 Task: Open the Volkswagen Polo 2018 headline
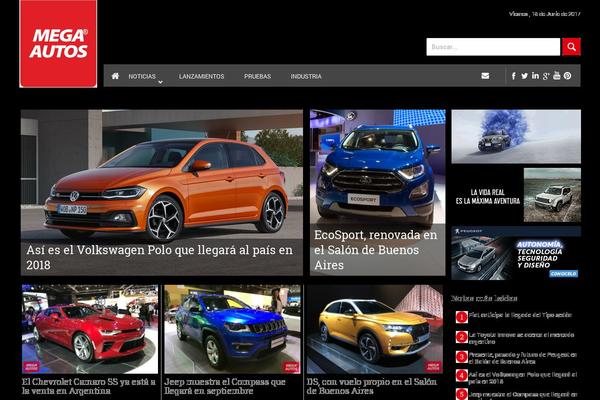(160, 257)
